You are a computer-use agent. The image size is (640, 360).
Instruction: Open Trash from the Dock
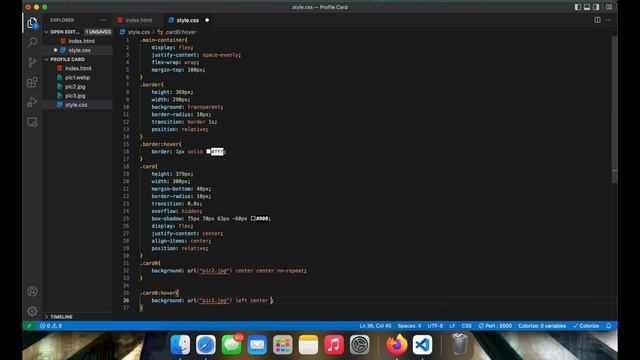tap(460, 344)
